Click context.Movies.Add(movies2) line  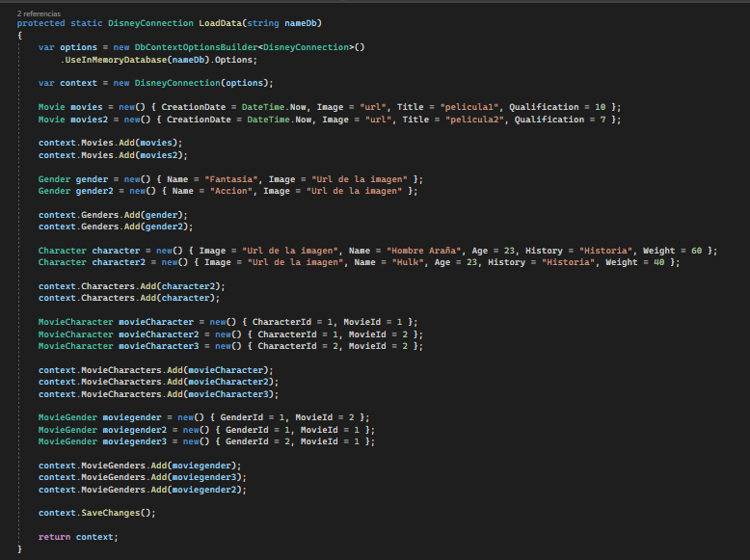[113, 155]
